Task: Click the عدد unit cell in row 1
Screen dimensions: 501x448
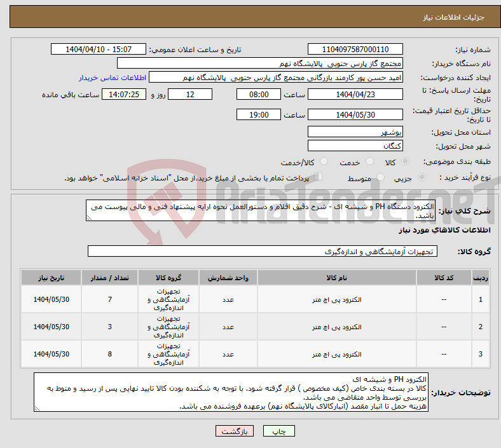Action: click(228, 299)
